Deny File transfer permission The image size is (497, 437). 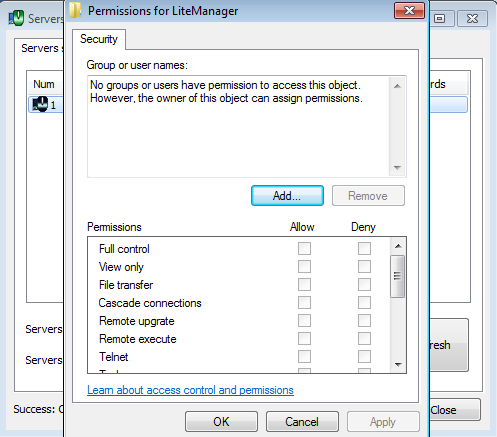[x=364, y=284]
